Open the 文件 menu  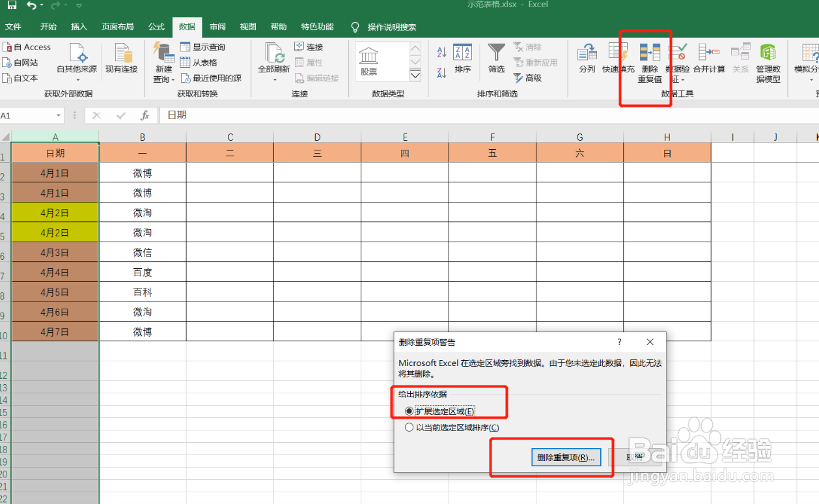[x=15, y=27]
